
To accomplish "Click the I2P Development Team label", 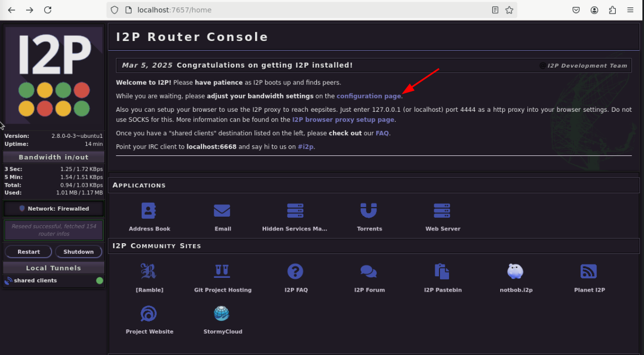I will coord(587,65).
